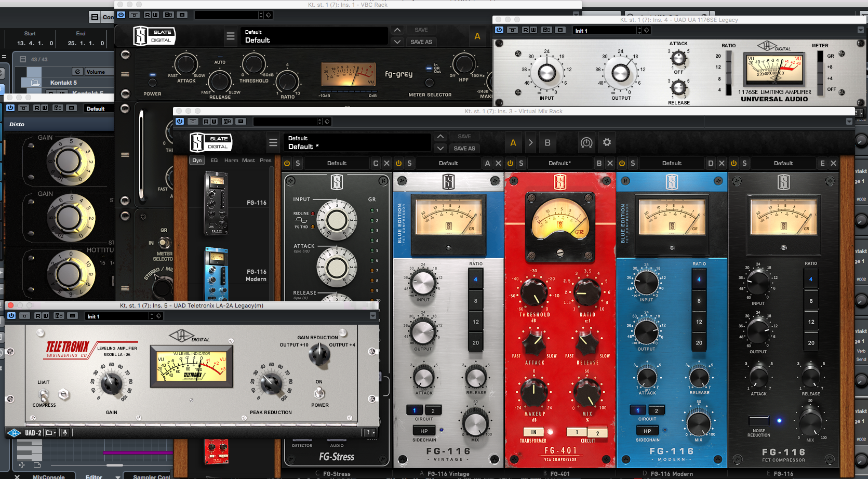Viewport: 868px width, 479px height.
Task: Remove the FG-116 Vintage module with X
Action: [x=498, y=163]
